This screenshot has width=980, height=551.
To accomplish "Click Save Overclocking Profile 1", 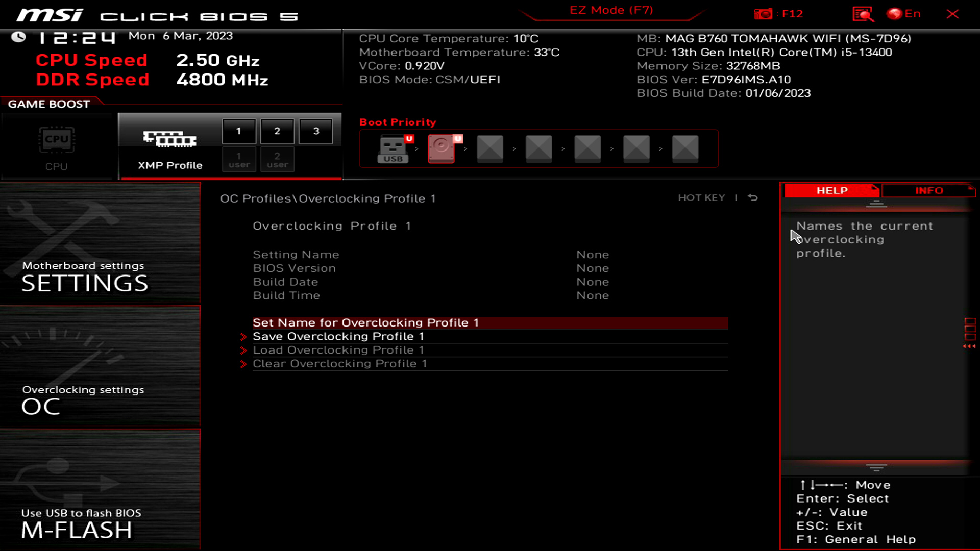I will pos(338,336).
